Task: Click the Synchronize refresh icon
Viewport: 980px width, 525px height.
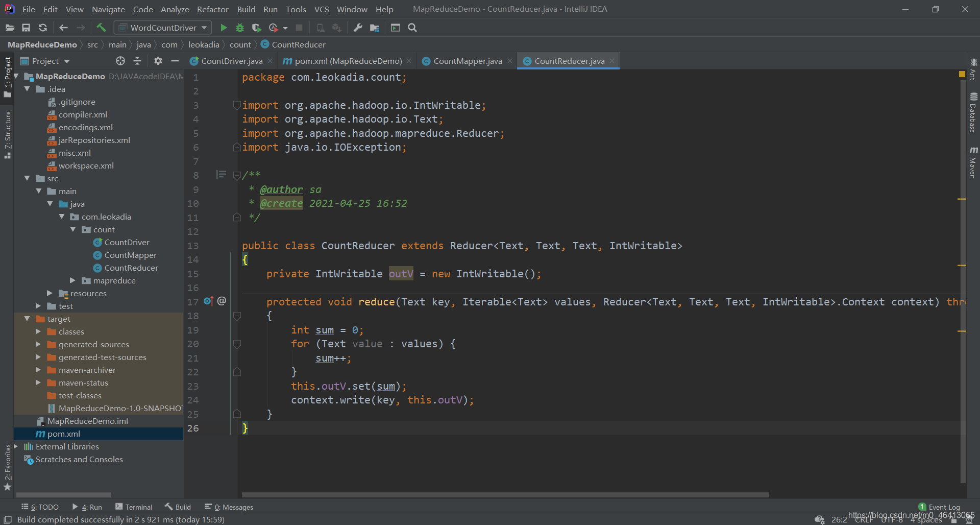Action: point(43,28)
